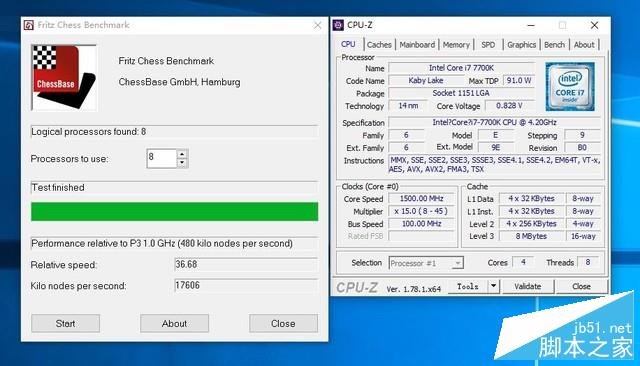Click the Level 3 cache value 8 MBytes
640x366 pixels.
pos(531,236)
